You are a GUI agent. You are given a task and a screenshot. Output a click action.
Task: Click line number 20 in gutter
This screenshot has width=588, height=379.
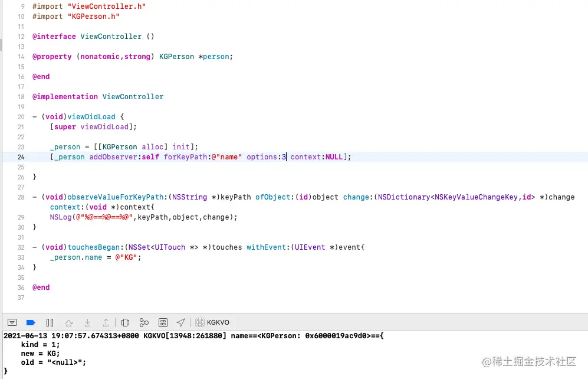pos(21,117)
